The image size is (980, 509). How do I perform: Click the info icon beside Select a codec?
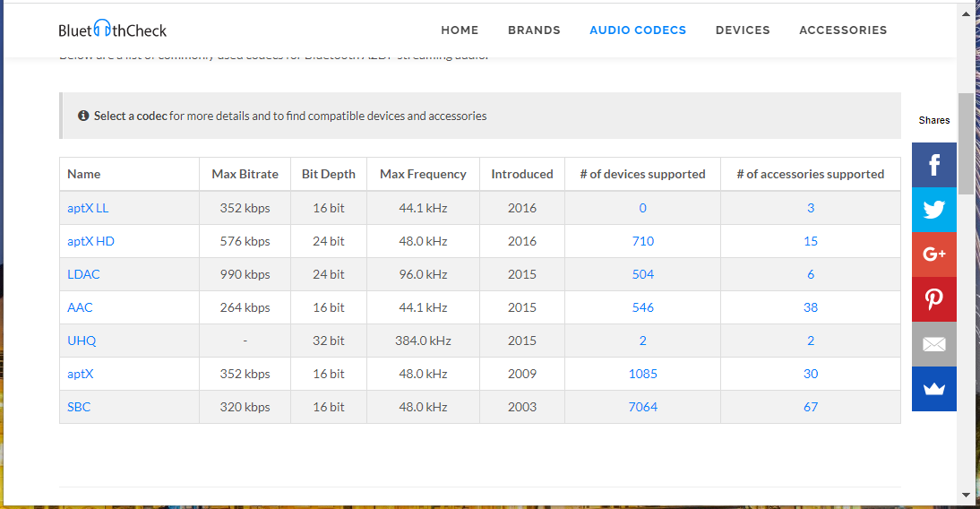[83, 116]
